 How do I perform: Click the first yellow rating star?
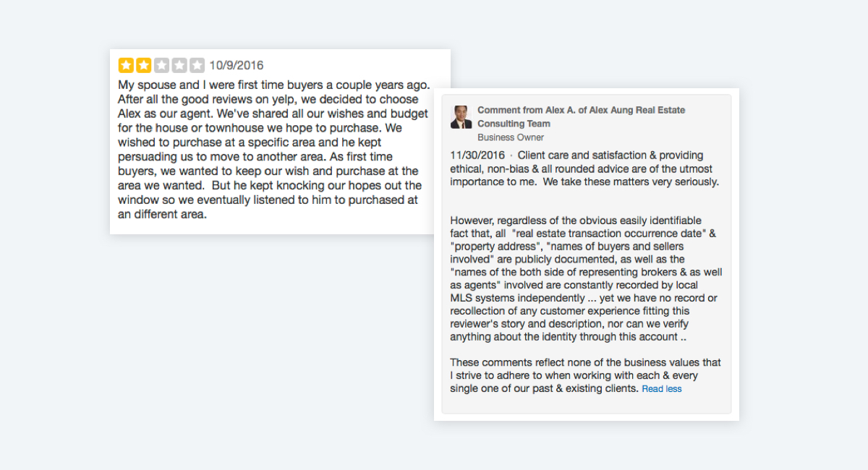click(x=126, y=66)
